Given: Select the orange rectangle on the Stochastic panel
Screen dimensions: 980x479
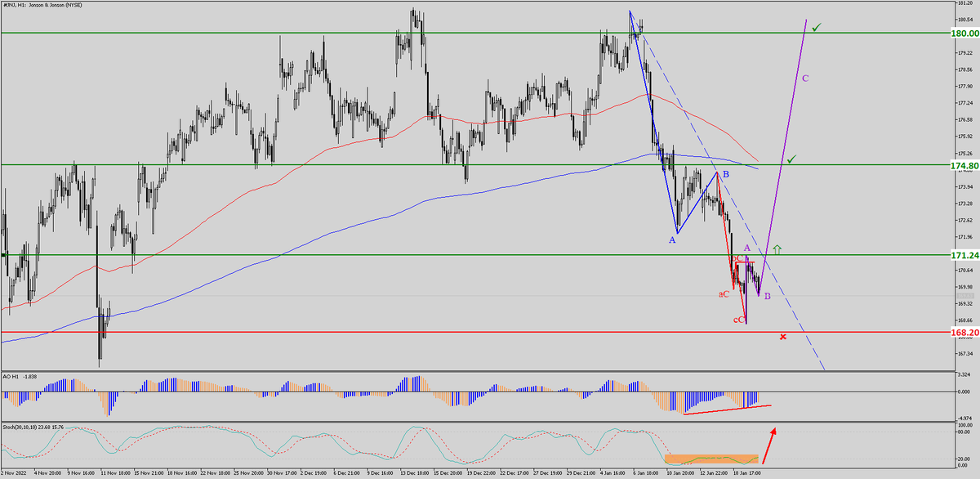Looking at the screenshot, I should click(712, 459).
